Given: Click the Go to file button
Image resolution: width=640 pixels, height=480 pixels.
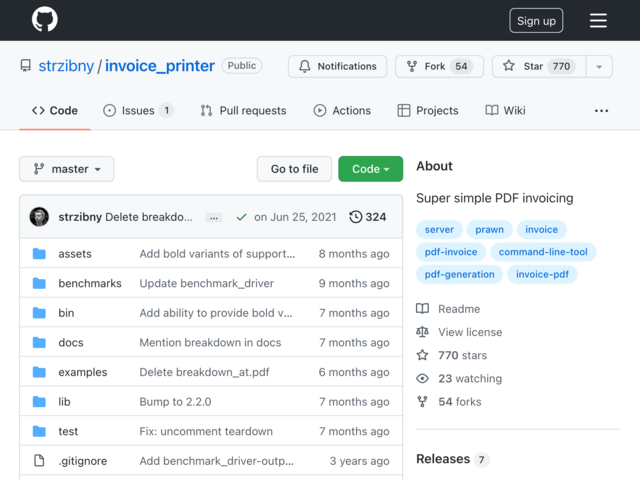Looking at the screenshot, I should click(x=294, y=169).
